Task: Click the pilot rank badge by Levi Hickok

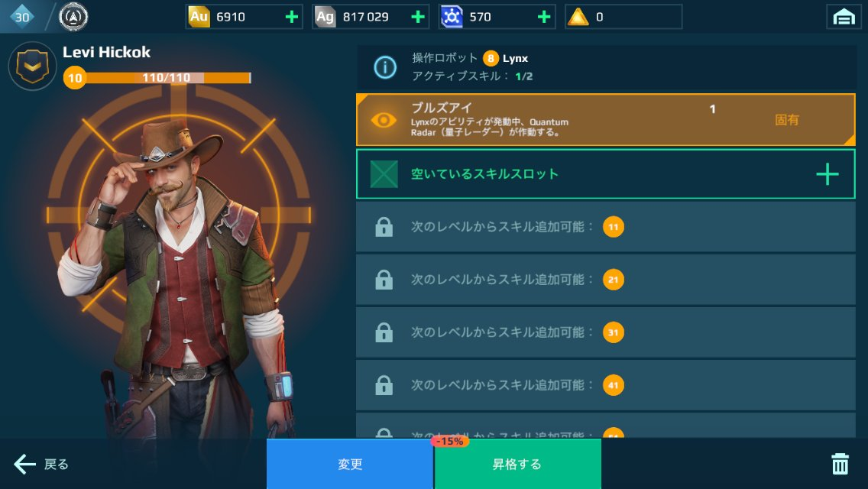Action: (33, 66)
